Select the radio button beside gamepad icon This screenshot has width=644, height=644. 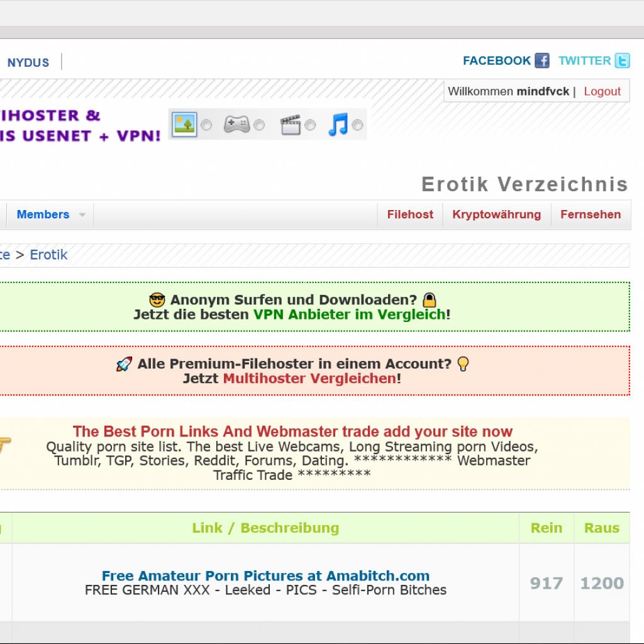(259, 125)
